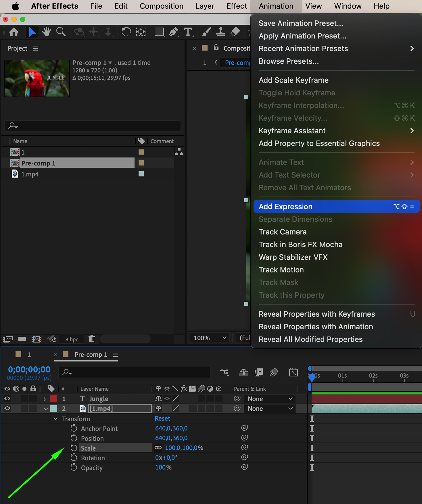422x504 pixels.
Task: Select the Hand tool
Action: [46, 32]
